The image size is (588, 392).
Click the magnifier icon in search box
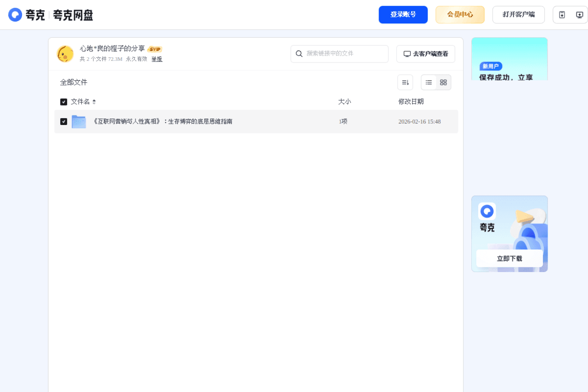(x=299, y=54)
